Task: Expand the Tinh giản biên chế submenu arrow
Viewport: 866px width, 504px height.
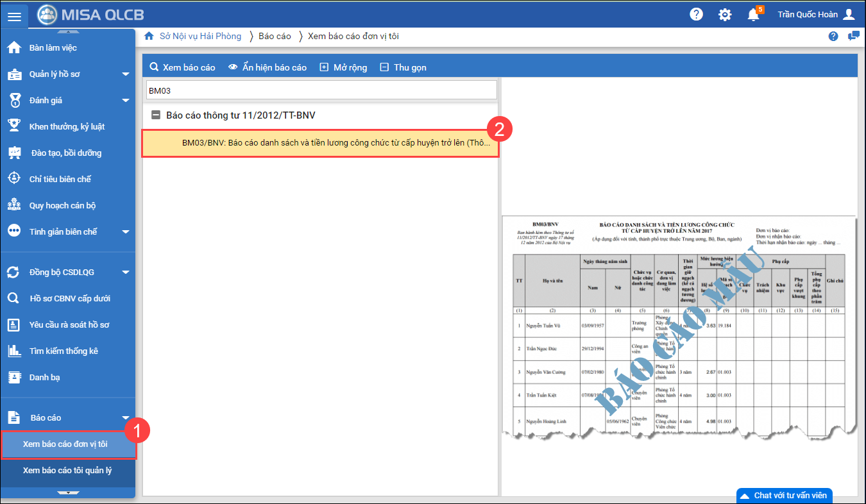Action: pyautogui.click(x=126, y=232)
